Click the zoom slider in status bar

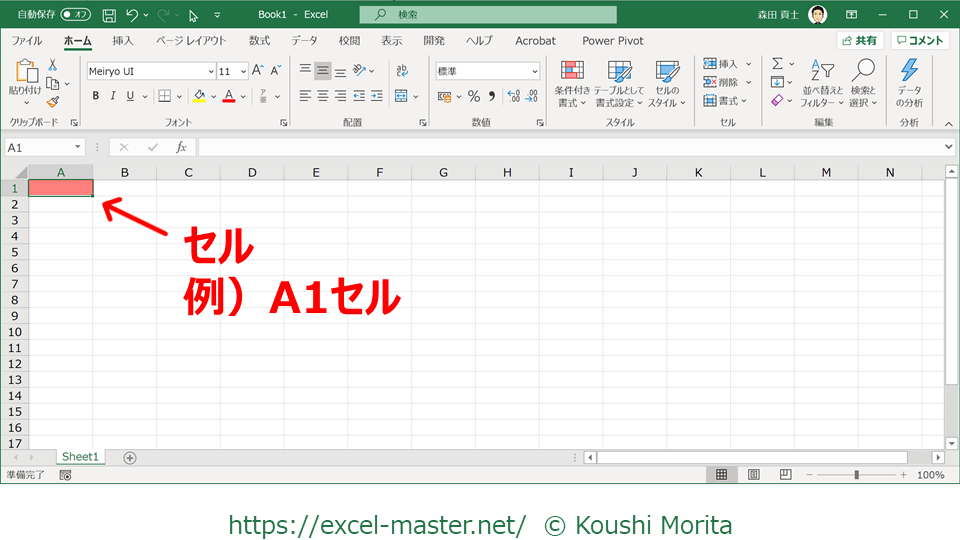point(856,475)
